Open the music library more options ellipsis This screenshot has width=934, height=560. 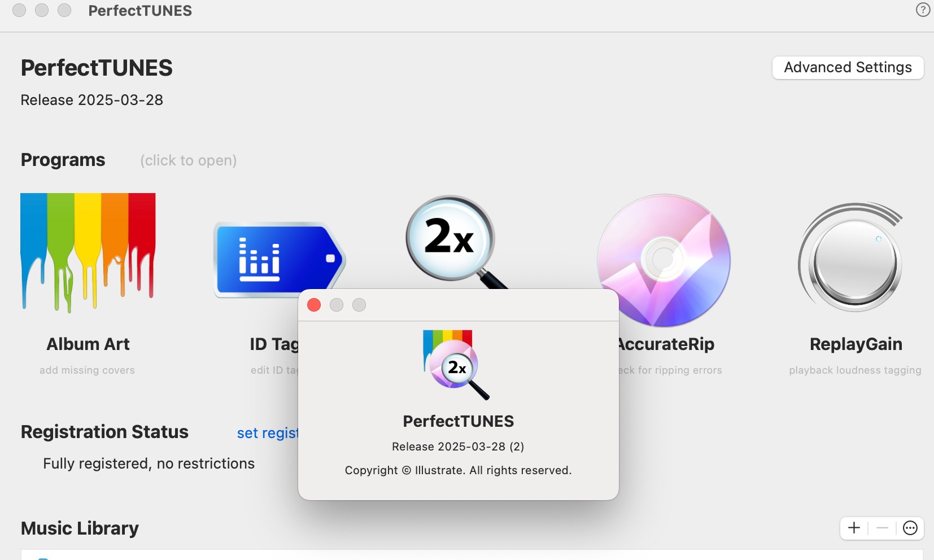click(910, 528)
